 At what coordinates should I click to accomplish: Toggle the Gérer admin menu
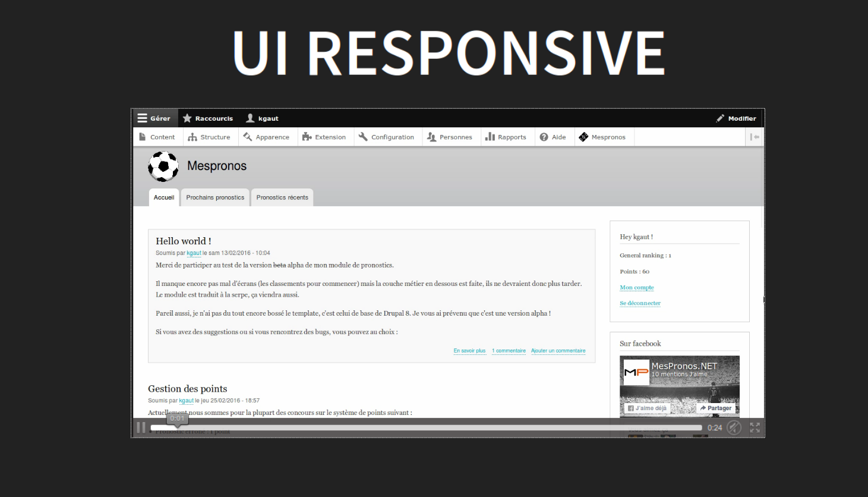tap(154, 118)
